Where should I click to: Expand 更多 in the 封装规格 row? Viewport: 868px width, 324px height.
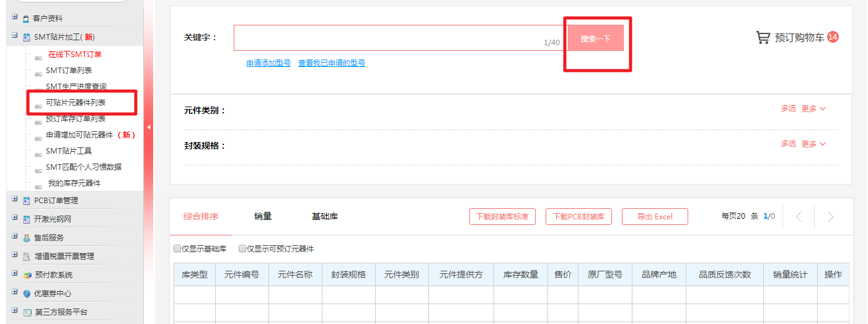pos(813,144)
